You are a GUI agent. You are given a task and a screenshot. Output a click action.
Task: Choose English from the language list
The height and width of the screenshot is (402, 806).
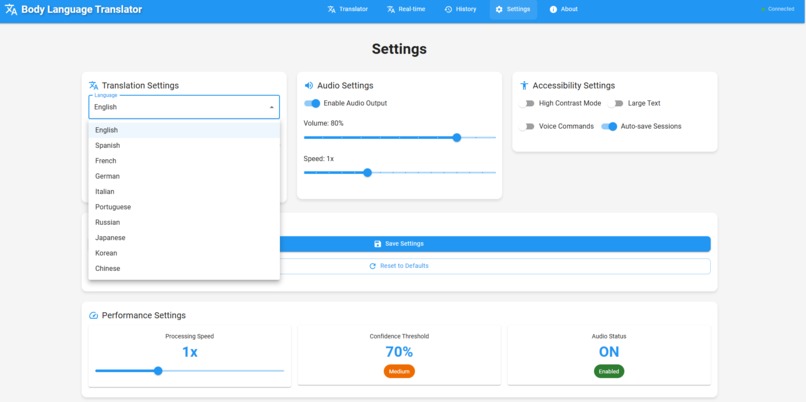click(x=184, y=130)
